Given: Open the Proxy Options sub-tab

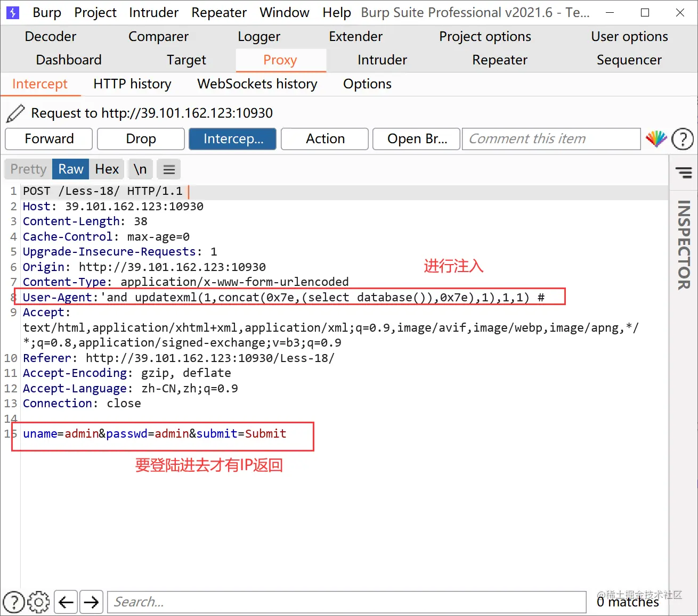Looking at the screenshot, I should (367, 84).
